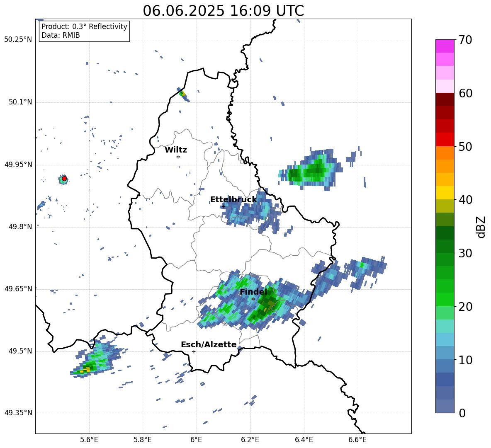Click the Product: 0.3° Reflectivity text
Image resolution: width=491 pixels, height=448 pixels.
coord(84,27)
